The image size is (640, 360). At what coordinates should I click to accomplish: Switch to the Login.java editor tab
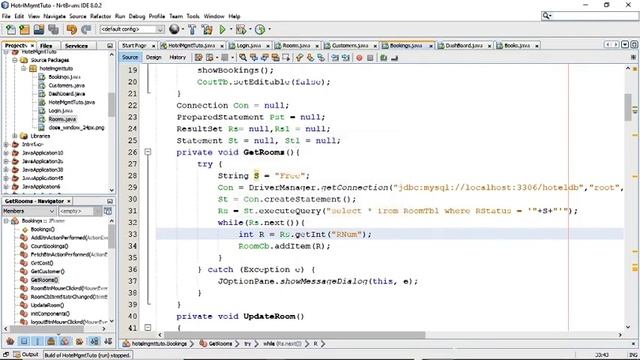pos(249,46)
